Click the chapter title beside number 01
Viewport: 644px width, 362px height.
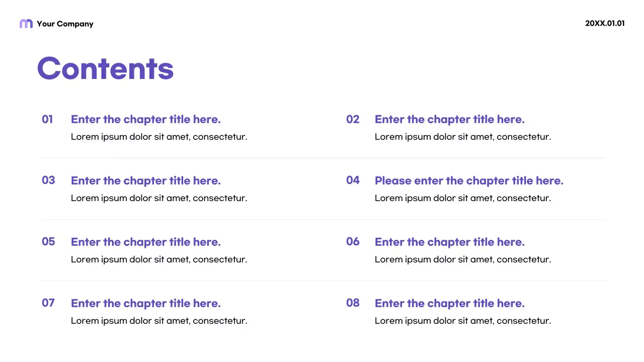[x=146, y=119]
